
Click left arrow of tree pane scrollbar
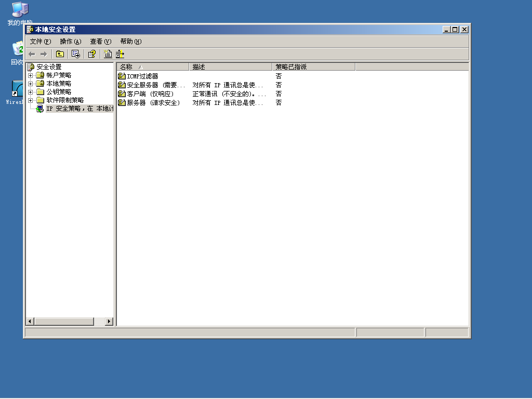[30, 321]
